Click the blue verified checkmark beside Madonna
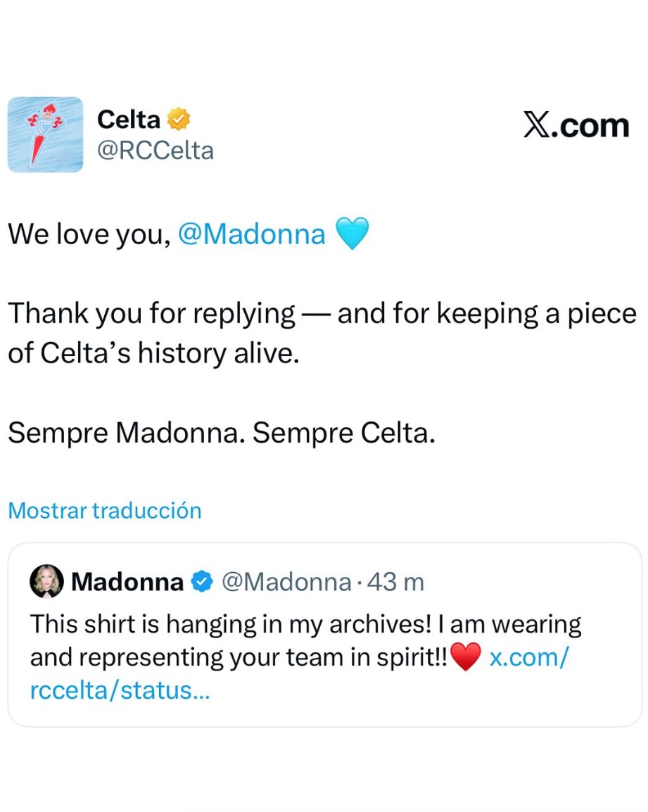Screen dimensions: 648x812 click(x=202, y=582)
